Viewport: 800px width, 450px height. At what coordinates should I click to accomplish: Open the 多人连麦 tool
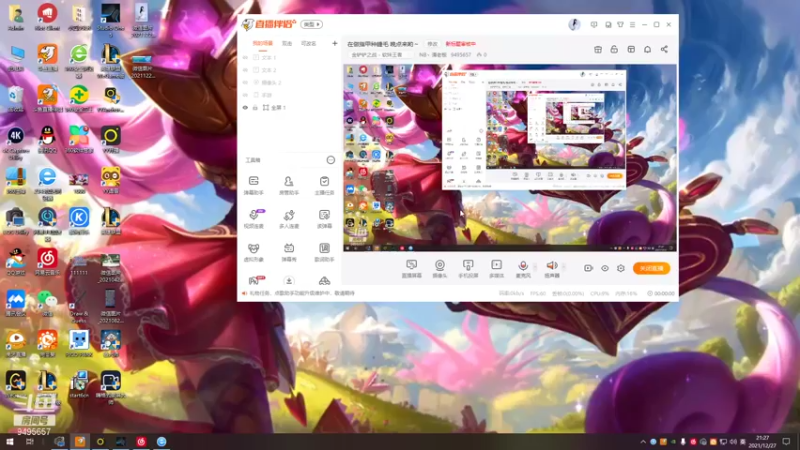289,218
